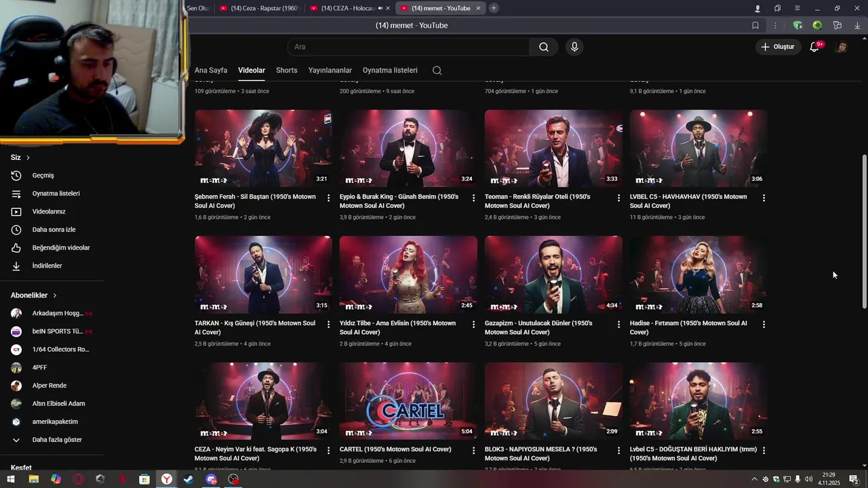
Task: Open options for Hadise Fırtınam video
Action: [x=764, y=325]
